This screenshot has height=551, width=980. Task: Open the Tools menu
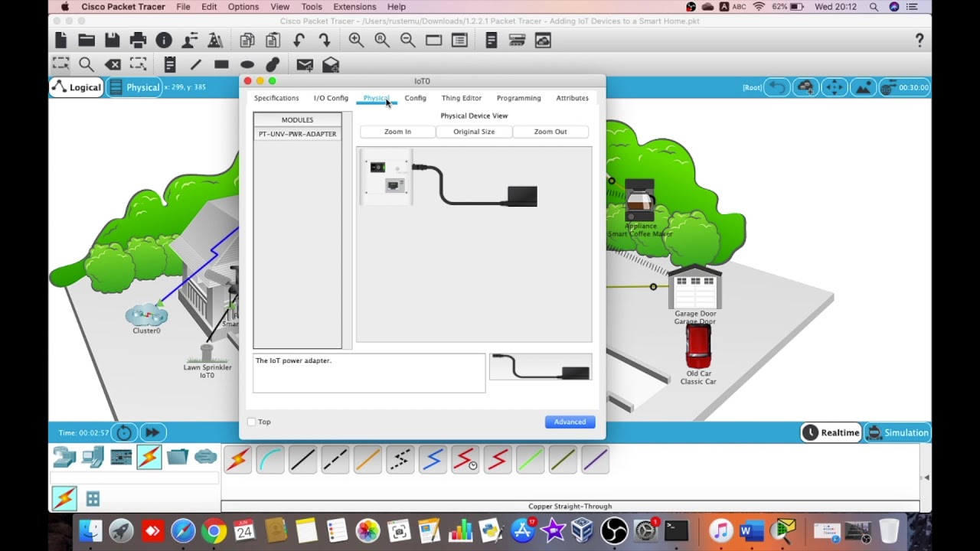coord(312,7)
